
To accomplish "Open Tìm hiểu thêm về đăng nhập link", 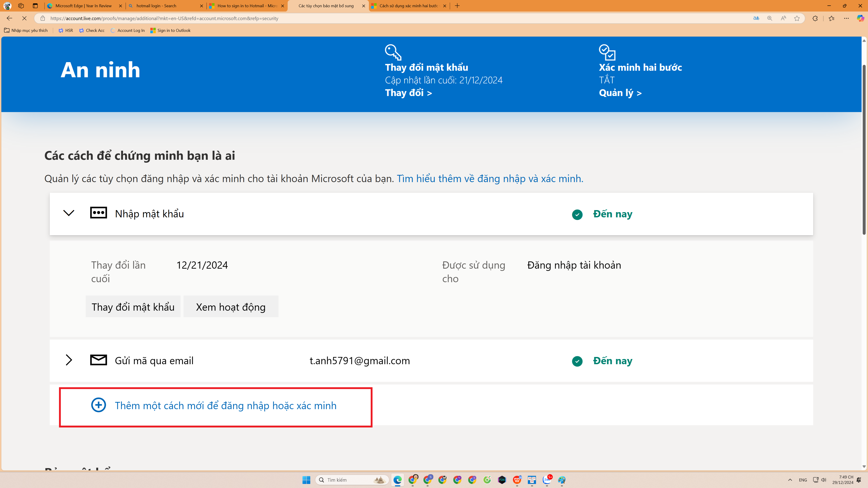I will pyautogui.click(x=490, y=178).
